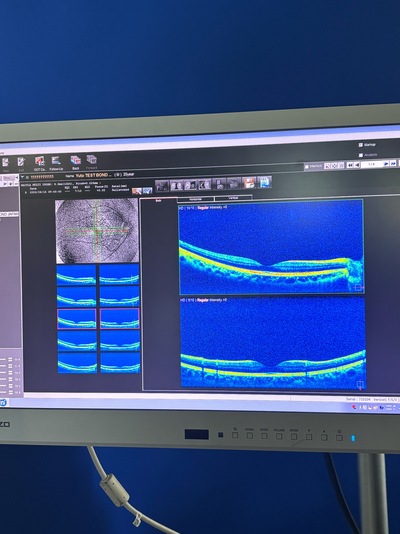The height and width of the screenshot is (534, 400).
Task: Select fourth-row left B-scan thumbnail
Action: (77, 341)
